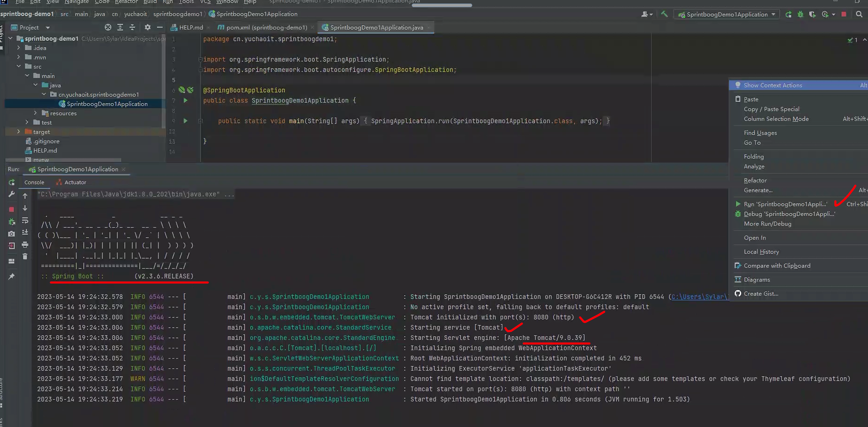Expand the target folder in project tree
This screenshot has height=427, width=868.
tap(19, 131)
